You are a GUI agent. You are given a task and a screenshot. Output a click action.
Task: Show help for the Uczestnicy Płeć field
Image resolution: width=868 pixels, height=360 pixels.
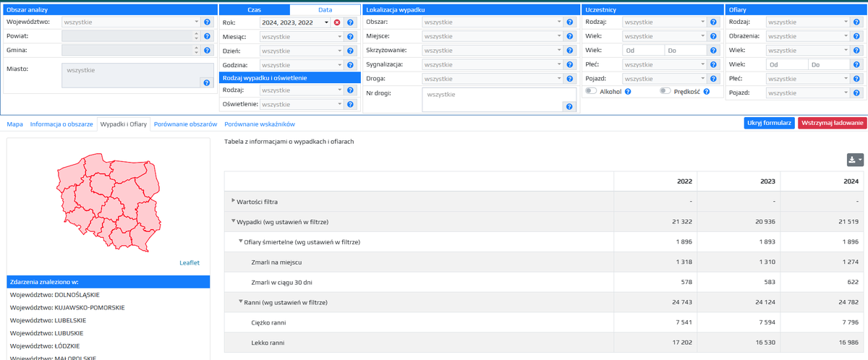pyautogui.click(x=714, y=64)
